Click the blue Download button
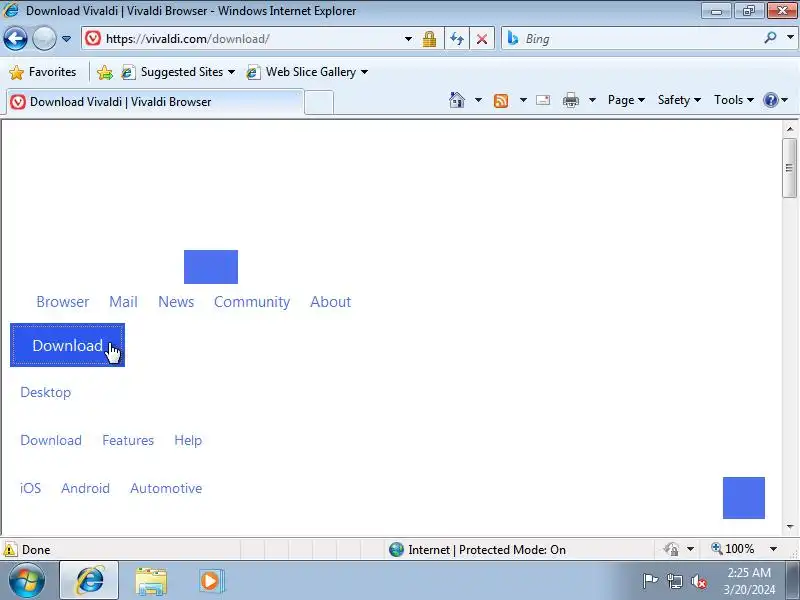 [67, 345]
